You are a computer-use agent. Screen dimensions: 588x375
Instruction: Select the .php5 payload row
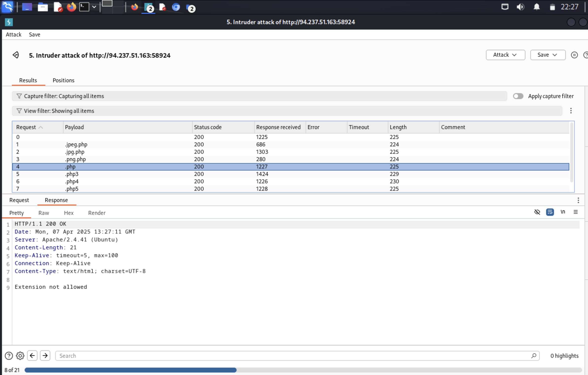click(291, 189)
